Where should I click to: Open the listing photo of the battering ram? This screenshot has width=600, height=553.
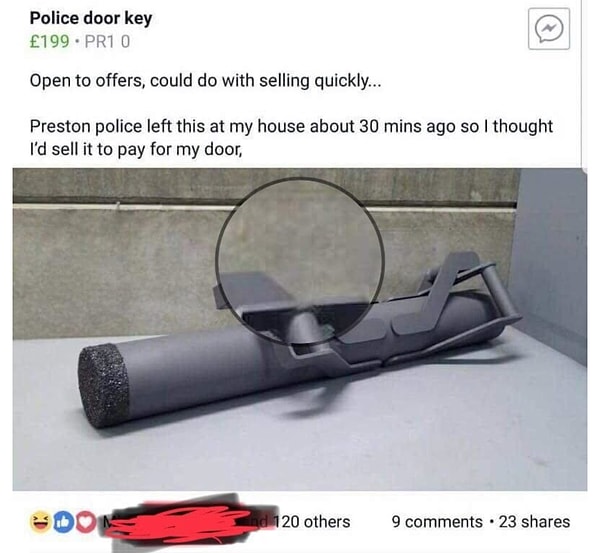point(300,330)
